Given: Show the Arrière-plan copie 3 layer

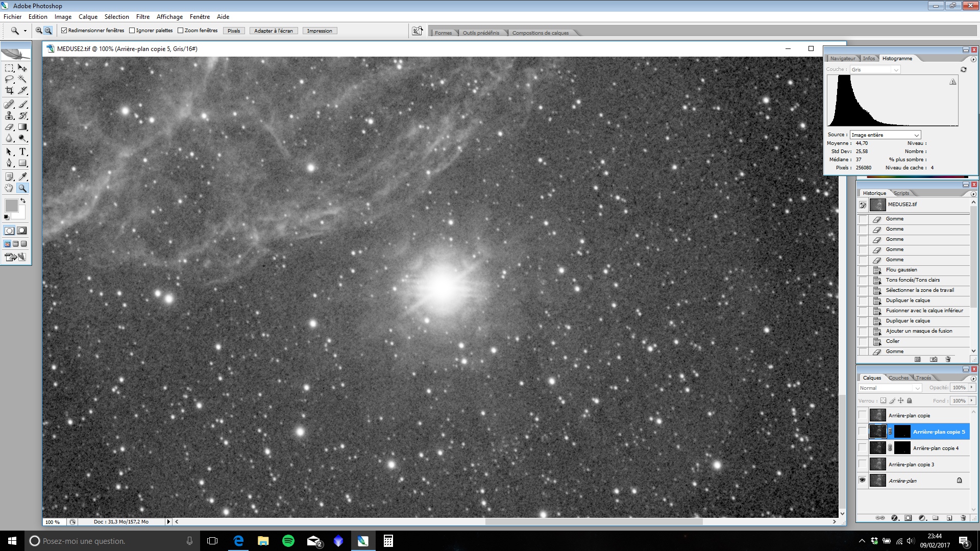Looking at the screenshot, I should [863, 464].
